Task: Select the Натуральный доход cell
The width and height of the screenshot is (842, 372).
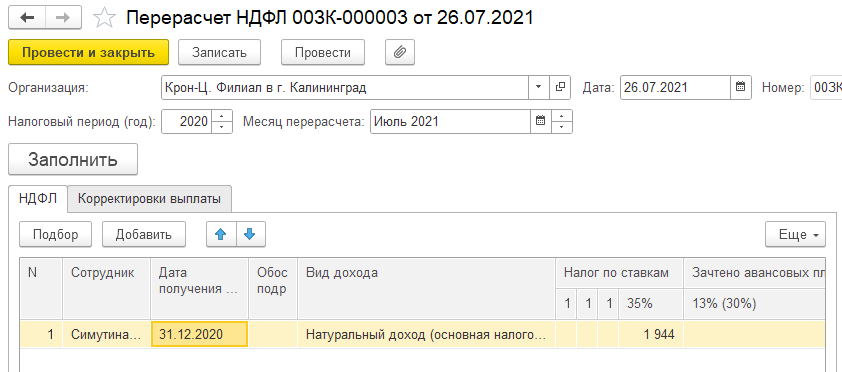Action: pos(426,334)
